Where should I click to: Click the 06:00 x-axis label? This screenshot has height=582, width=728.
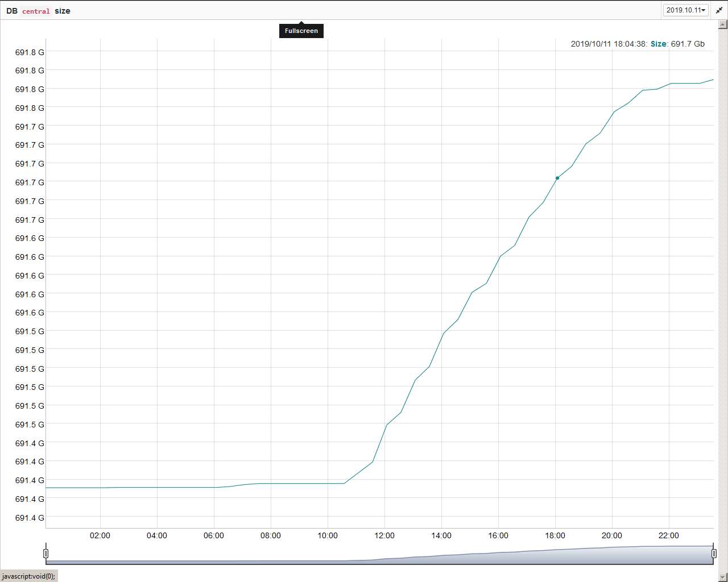point(214,535)
